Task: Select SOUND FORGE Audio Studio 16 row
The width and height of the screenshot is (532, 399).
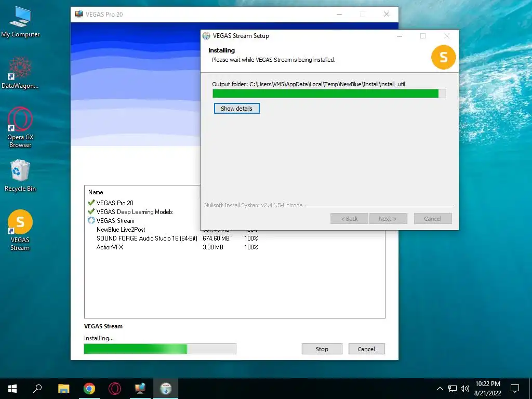Action: pos(235,238)
